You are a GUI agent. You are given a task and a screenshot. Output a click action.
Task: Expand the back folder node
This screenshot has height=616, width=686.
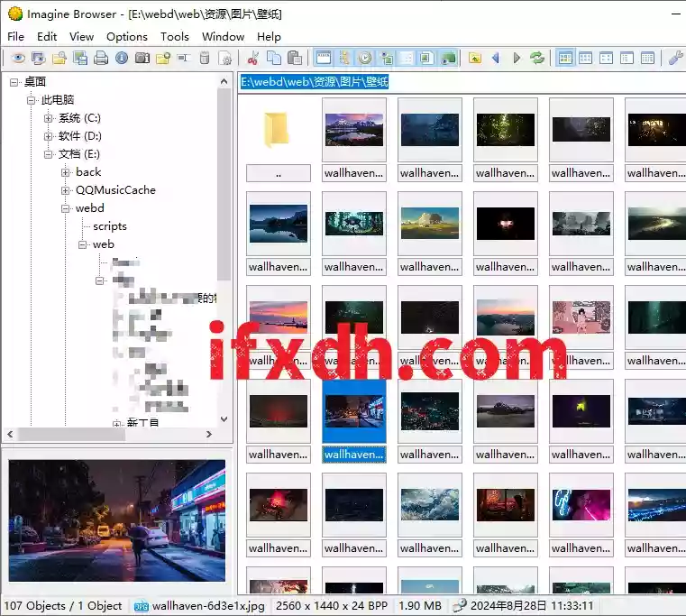[66, 172]
